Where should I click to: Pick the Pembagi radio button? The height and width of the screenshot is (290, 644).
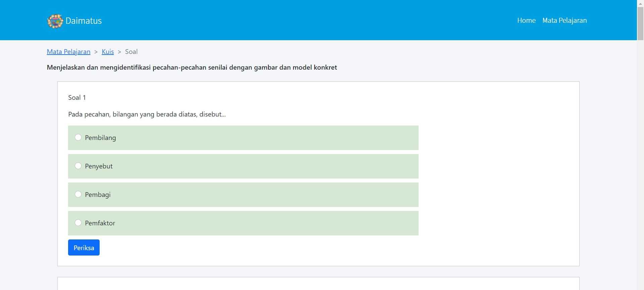pyautogui.click(x=78, y=194)
